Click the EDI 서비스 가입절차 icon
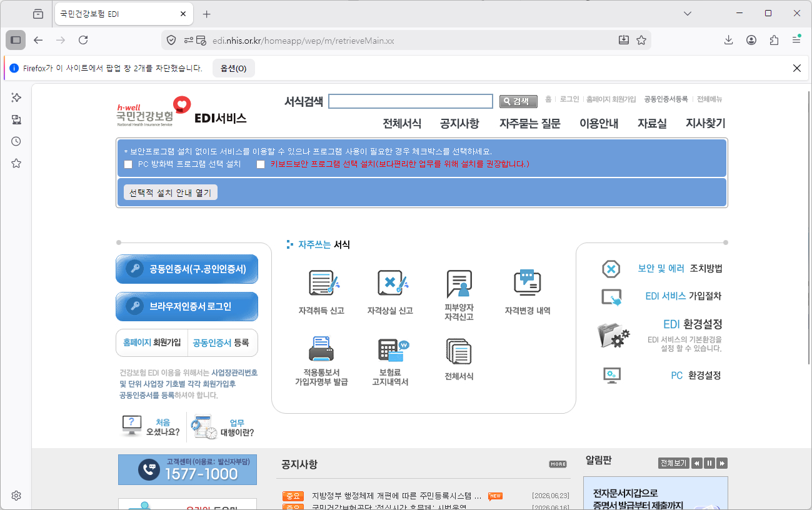This screenshot has height=510, width=812. tap(611, 297)
